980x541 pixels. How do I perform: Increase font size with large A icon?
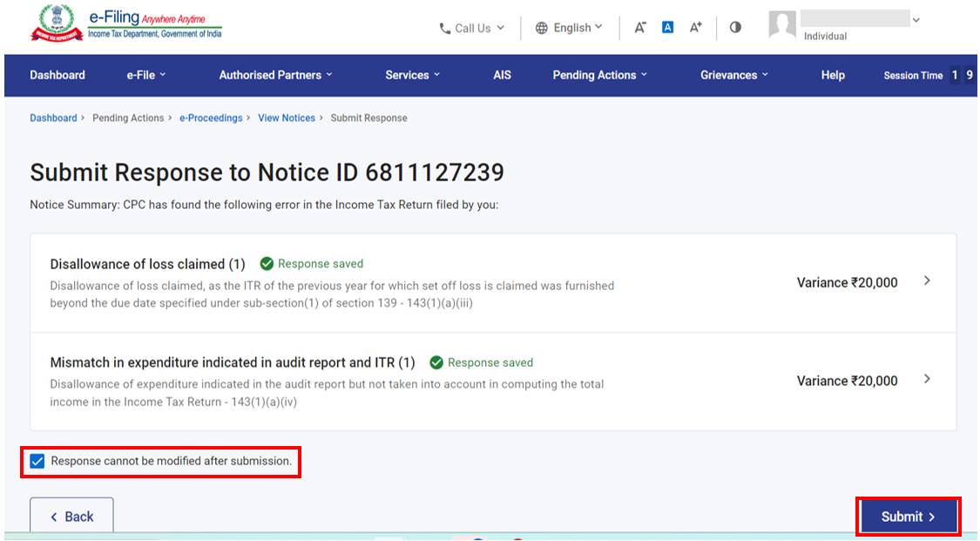(695, 27)
